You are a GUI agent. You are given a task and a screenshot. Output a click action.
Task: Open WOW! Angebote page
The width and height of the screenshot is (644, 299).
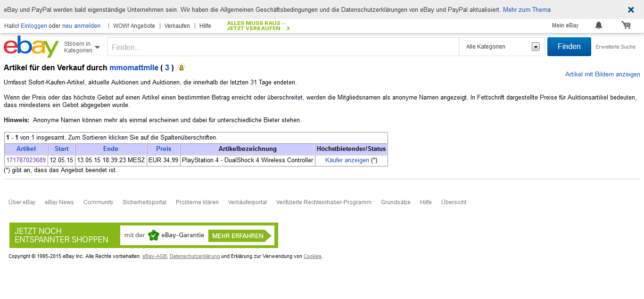134,26
